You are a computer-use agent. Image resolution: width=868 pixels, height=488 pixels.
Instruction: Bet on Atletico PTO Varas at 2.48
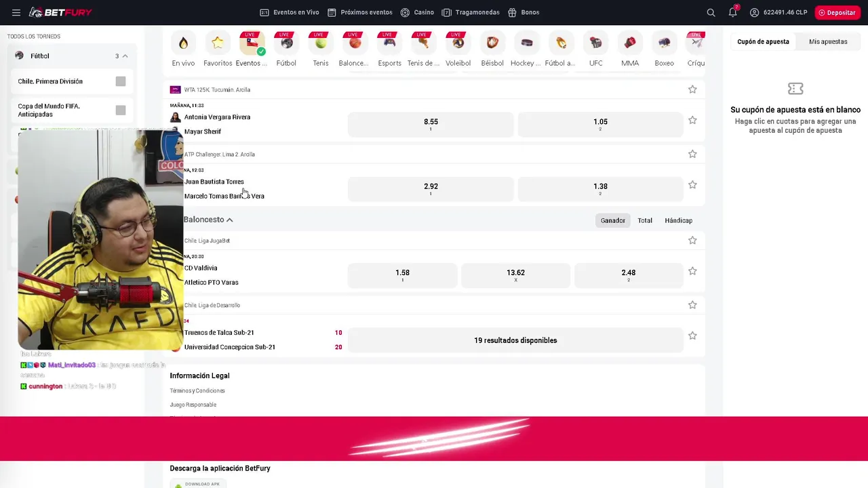point(629,275)
